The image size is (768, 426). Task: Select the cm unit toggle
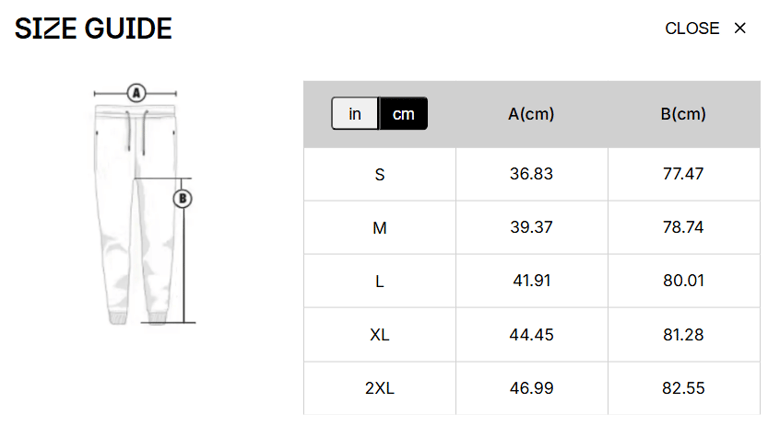[x=403, y=114]
